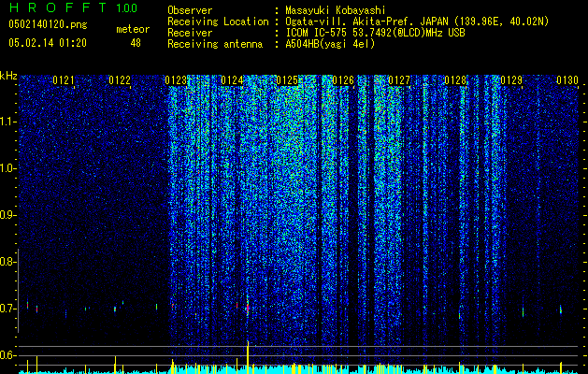Click the 0127 time marker

[399, 80]
